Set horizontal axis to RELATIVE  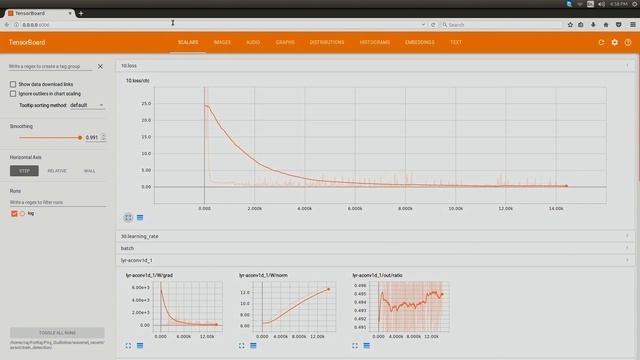[x=57, y=171]
